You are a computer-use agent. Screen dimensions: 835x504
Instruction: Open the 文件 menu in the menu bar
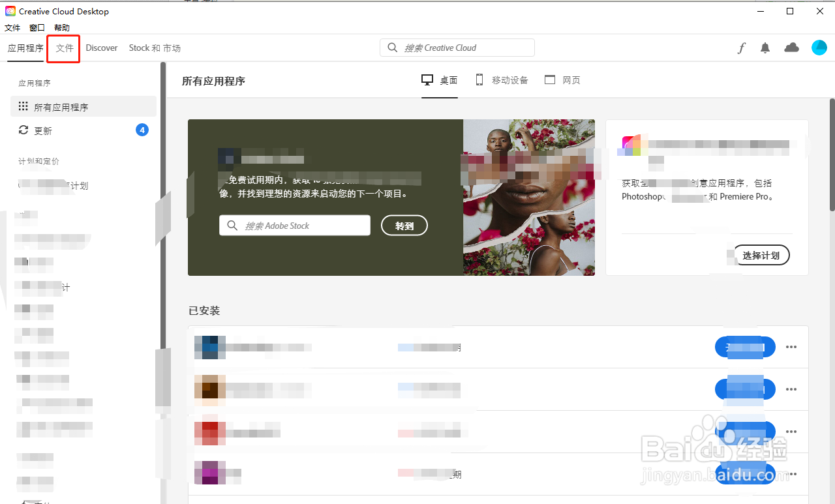(12, 28)
